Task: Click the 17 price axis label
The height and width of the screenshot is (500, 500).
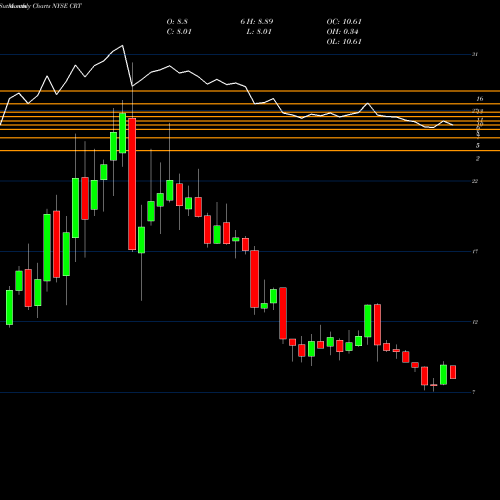Action: [475, 251]
